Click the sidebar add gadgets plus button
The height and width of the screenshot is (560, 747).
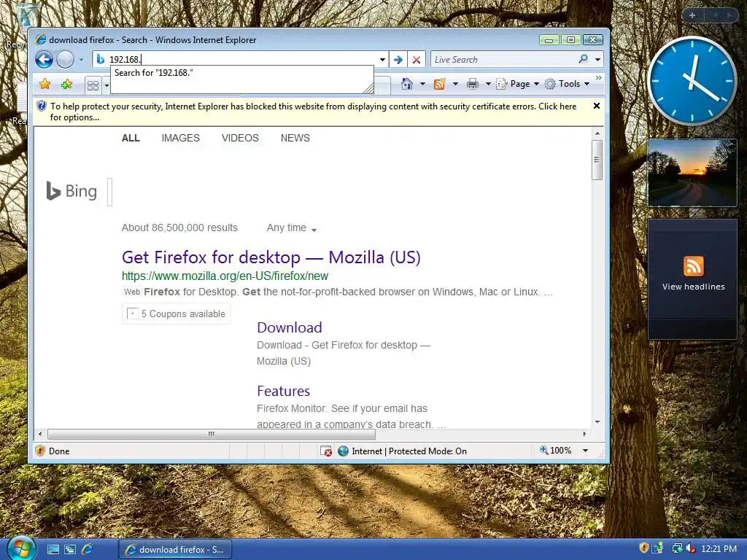[692, 15]
